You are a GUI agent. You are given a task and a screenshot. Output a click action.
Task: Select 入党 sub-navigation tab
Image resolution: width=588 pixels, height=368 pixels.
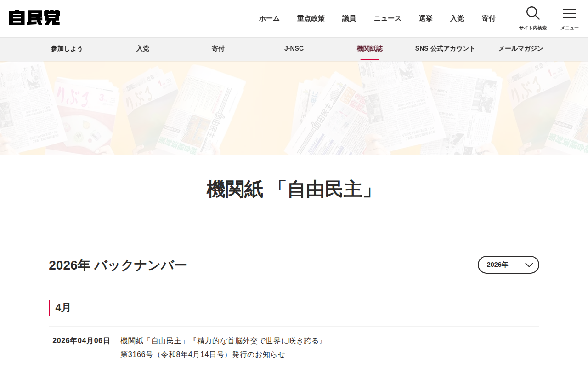(143, 49)
